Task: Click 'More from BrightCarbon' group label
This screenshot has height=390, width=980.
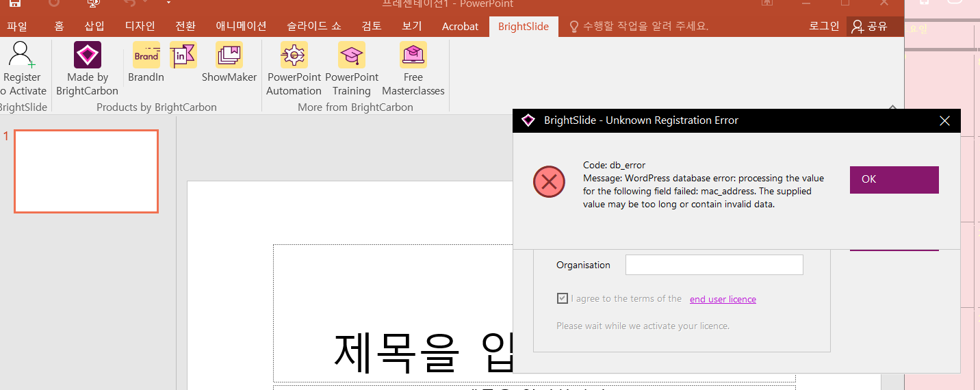Action: pos(355,107)
